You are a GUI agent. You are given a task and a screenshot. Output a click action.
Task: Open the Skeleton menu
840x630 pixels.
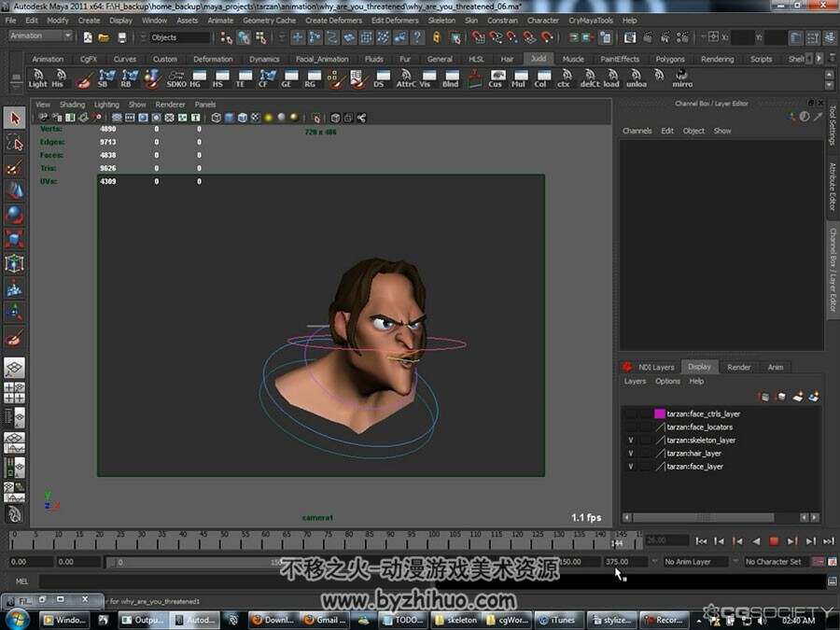441,21
